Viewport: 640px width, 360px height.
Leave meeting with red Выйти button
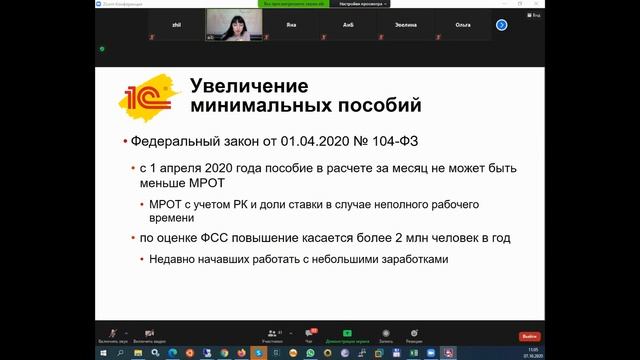tap(529, 336)
